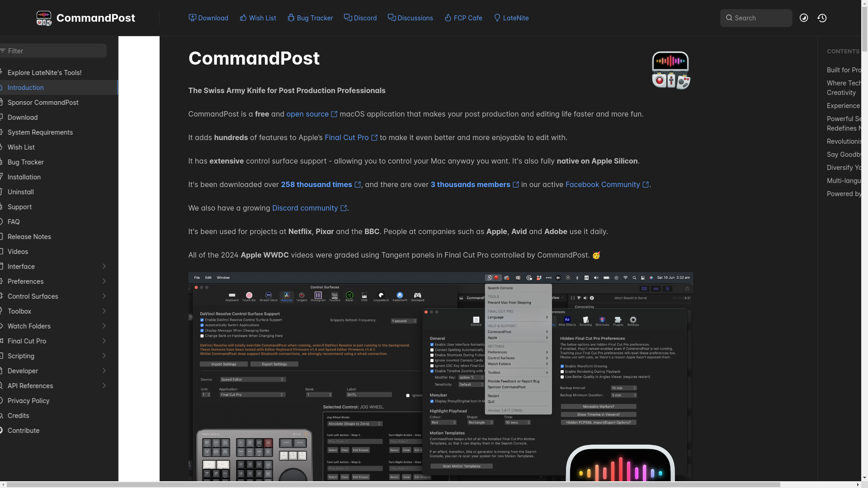Open Discussions in the top navigation bar

pos(410,18)
